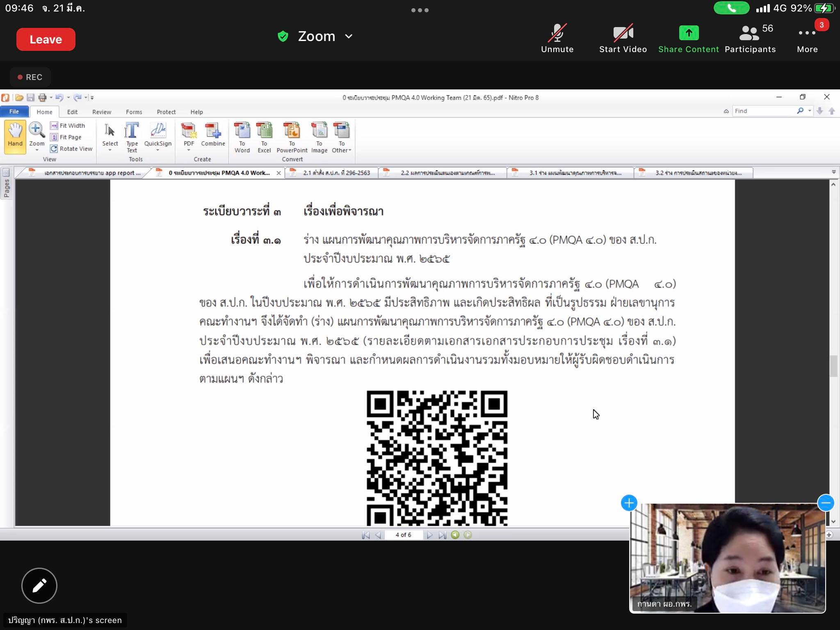Click the Combine files icon

(213, 135)
